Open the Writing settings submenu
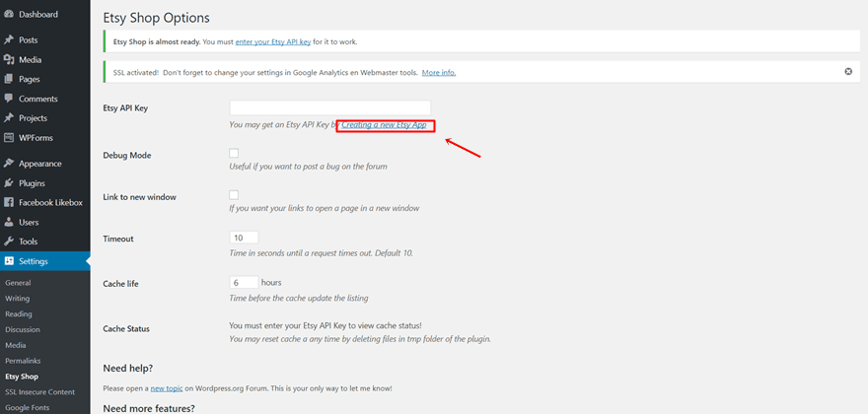The height and width of the screenshot is (414, 868). click(17, 299)
